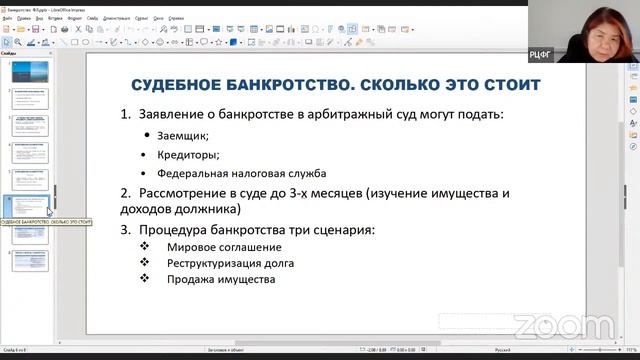Select slide 8 thumbnail in panel
The image size is (640, 360).
[30, 261]
